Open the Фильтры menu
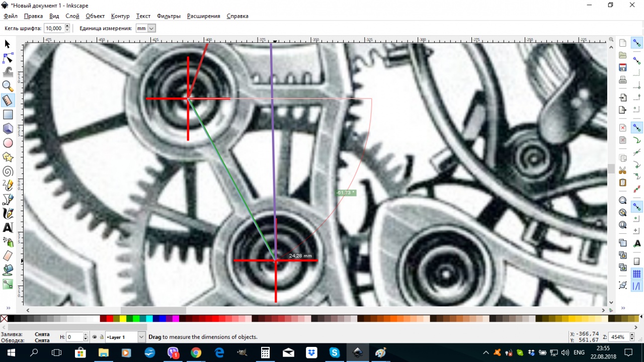 tap(169, 16)
